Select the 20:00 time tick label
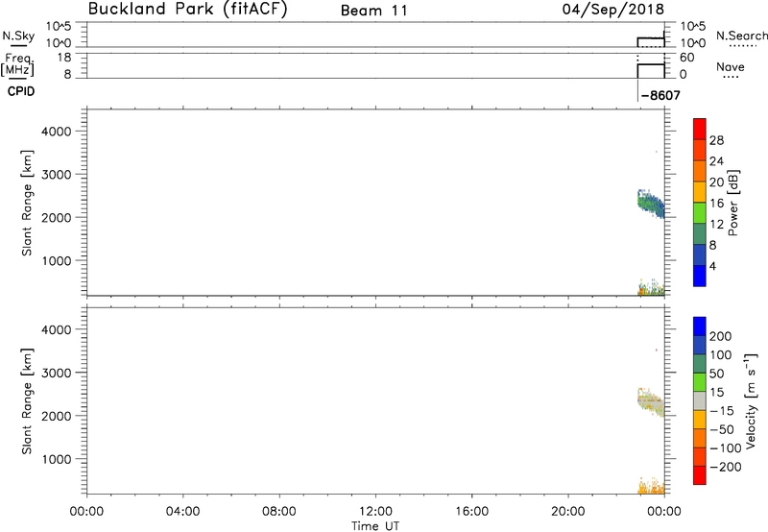Image resolution: width=768 pixels, height=532 pixels. point(567,512)
